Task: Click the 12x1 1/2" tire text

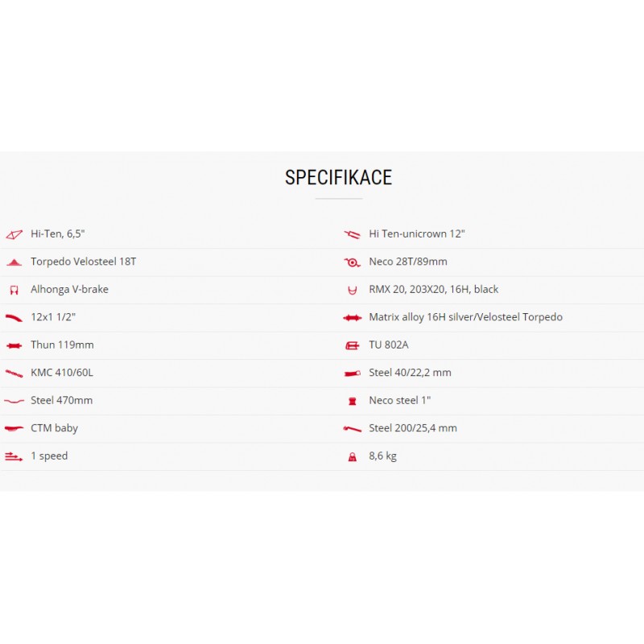Action: pyautogui.click(x=53, y=317)
